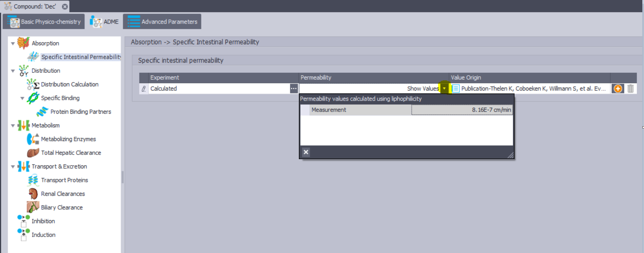
Task: Click the tree panel splitter handle
Action: point(123,177)
